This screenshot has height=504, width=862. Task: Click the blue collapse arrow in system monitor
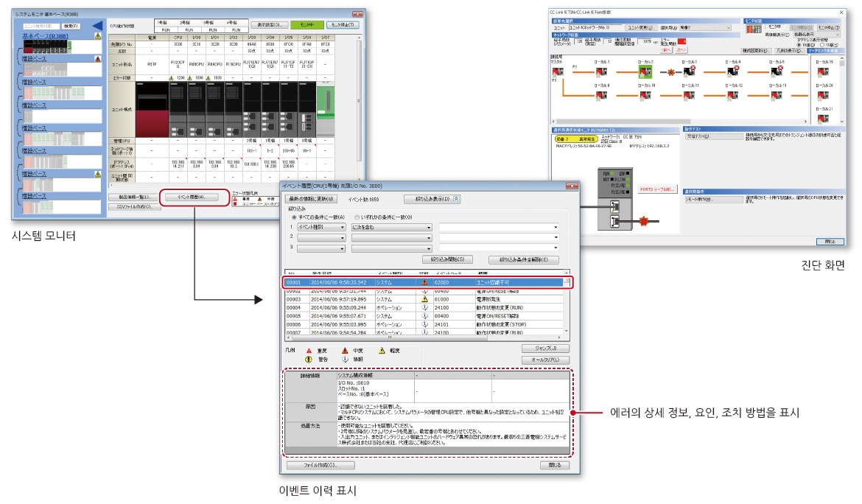[x=97, y=26]
